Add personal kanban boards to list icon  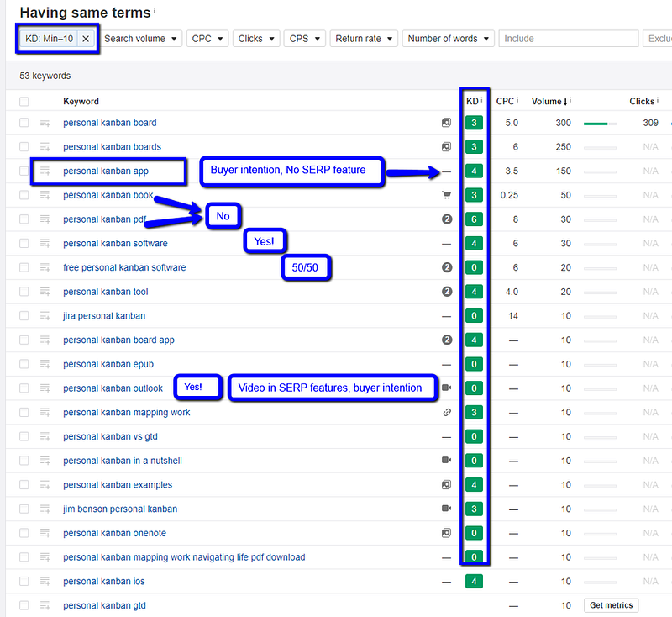pos(45,146)
